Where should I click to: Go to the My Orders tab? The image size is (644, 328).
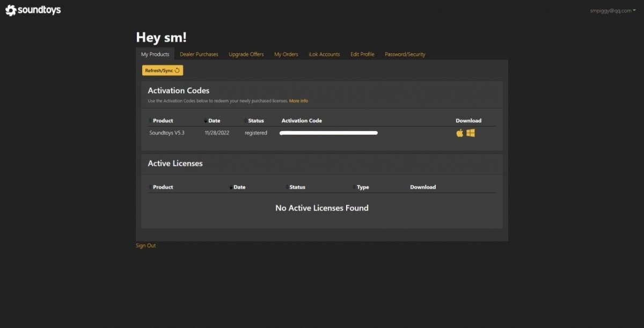click(x=286, y=54)
